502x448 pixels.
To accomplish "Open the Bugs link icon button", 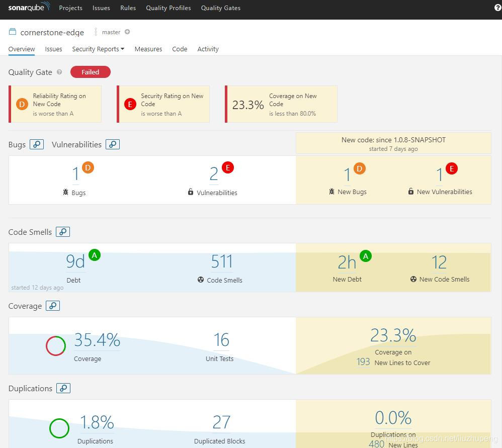I will click(x=37, y=144).
